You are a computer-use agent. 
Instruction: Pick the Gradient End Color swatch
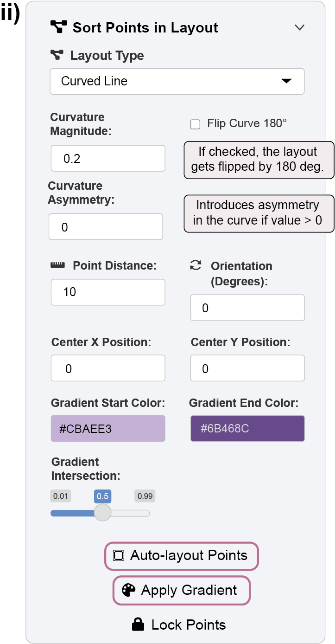(x=247, y=428)
